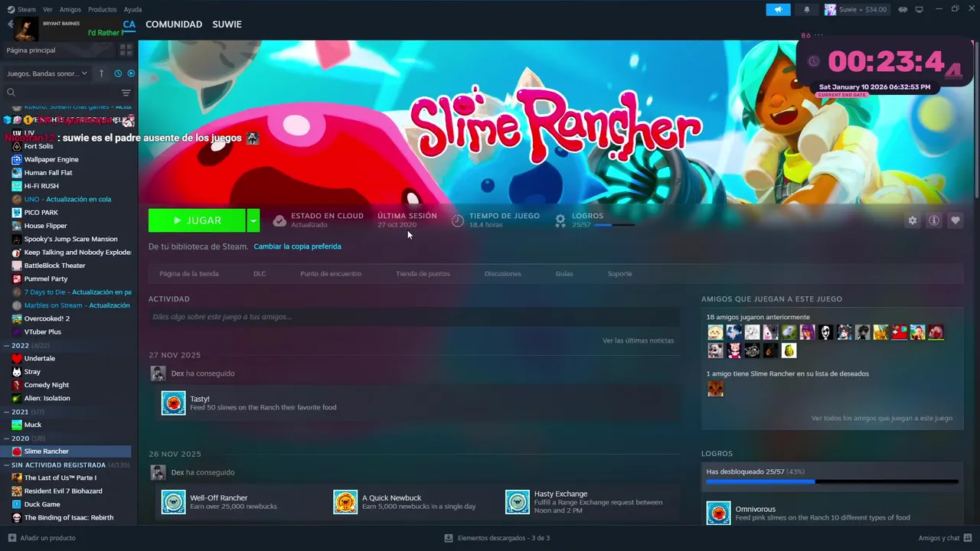This screenshot has height=551, width=980.
Task: Click the 25/57 unlocked progress bar
Action: pyautogui.click(x=831, y=481)
